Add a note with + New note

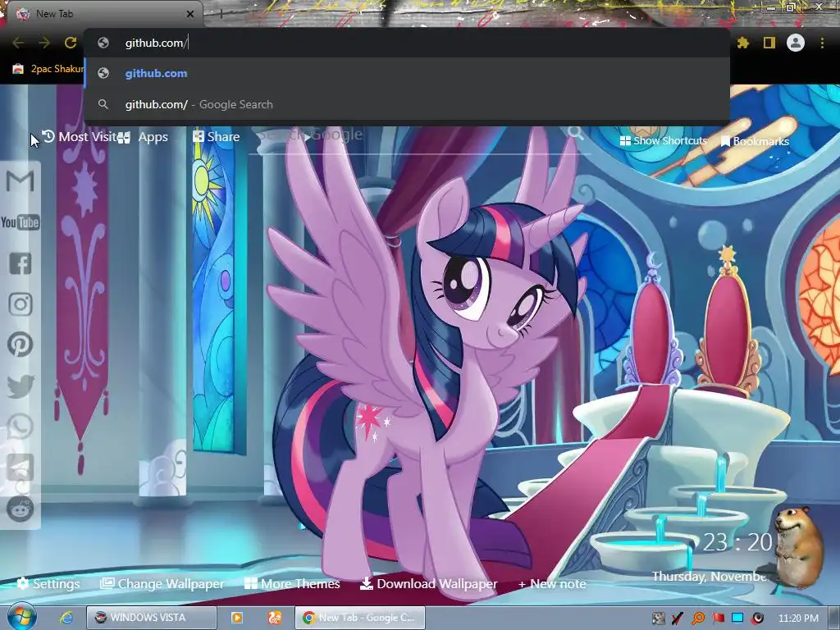tap(552, 584)
